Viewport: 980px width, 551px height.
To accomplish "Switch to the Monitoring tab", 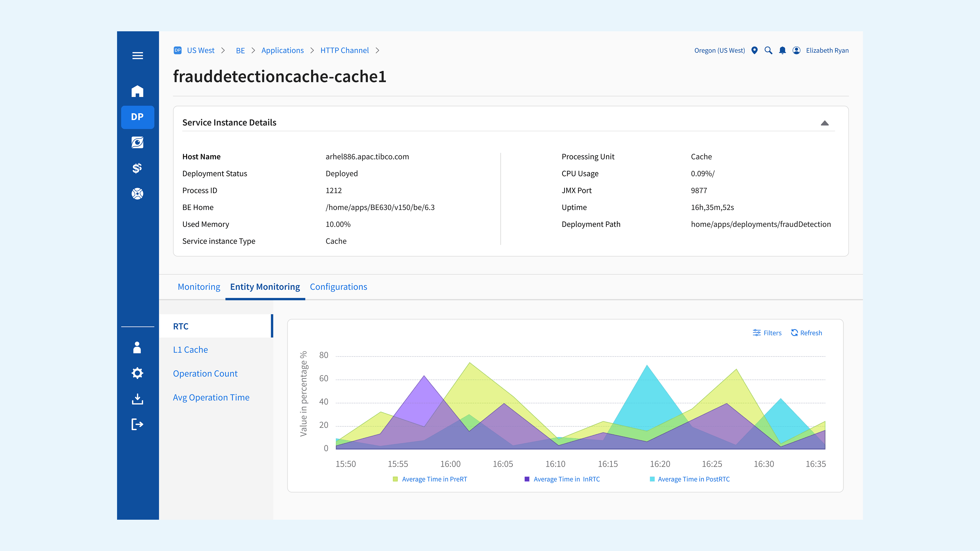I will pyautogui.click(x=199, y=286).
